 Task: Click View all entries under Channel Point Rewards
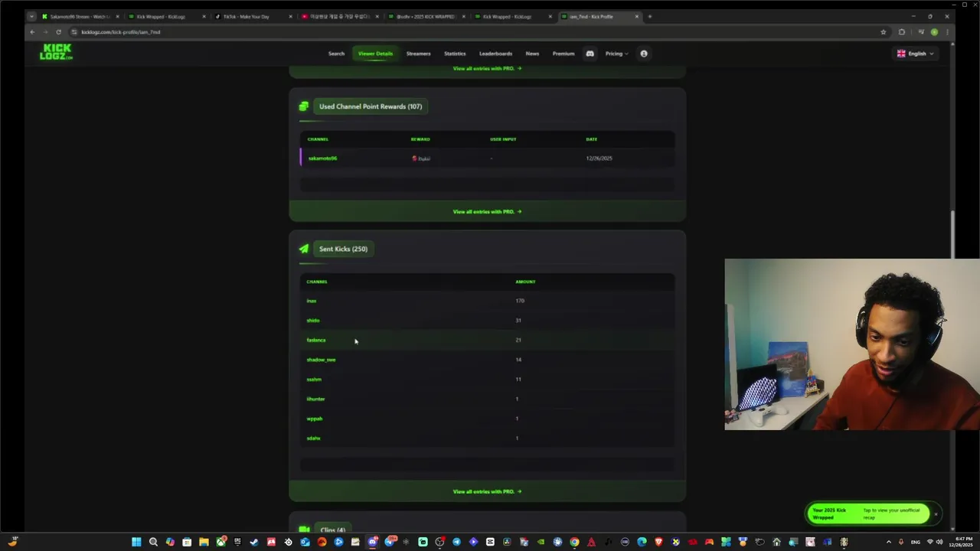click(487, 211)
